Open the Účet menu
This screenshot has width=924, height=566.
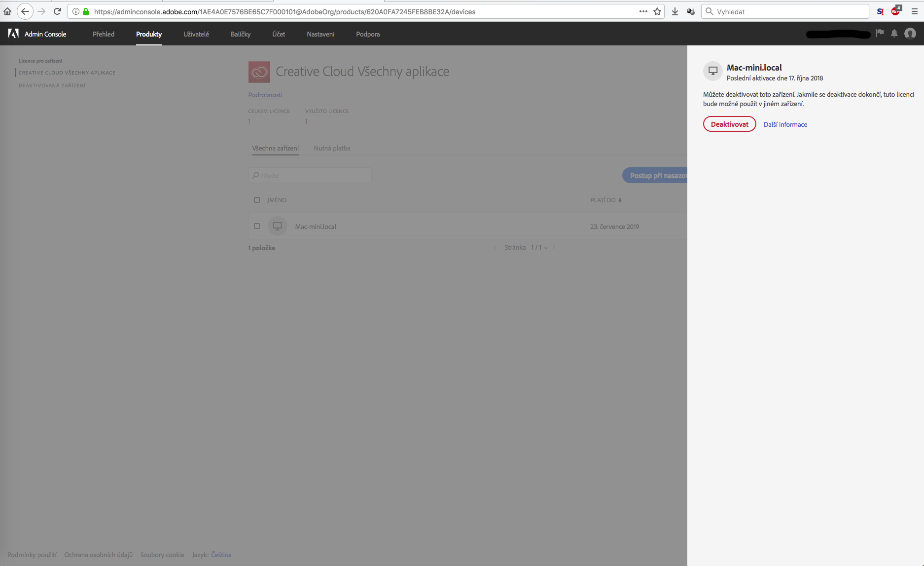(279, 34)
